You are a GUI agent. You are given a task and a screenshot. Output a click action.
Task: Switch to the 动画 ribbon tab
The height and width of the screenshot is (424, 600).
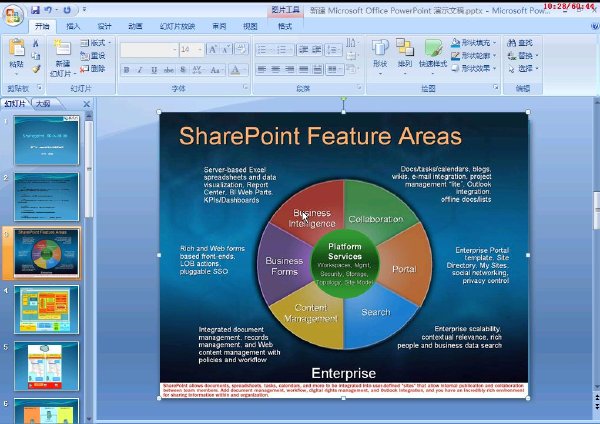point(135,26)
